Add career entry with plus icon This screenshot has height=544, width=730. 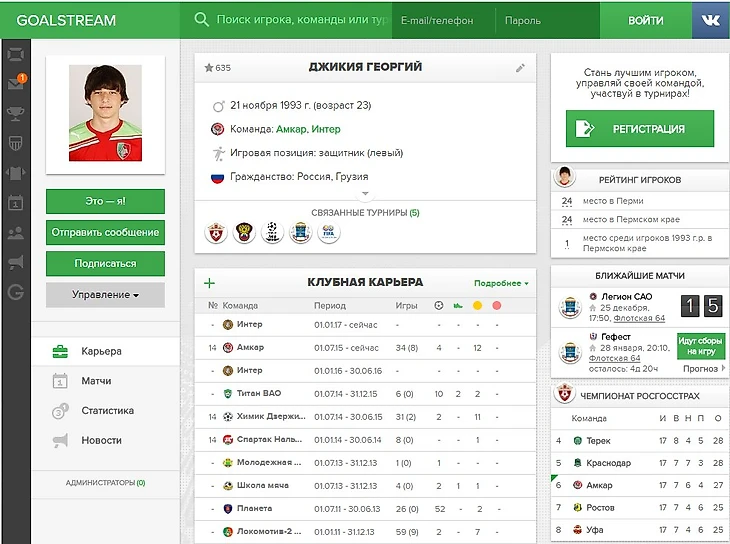(210, 283)
